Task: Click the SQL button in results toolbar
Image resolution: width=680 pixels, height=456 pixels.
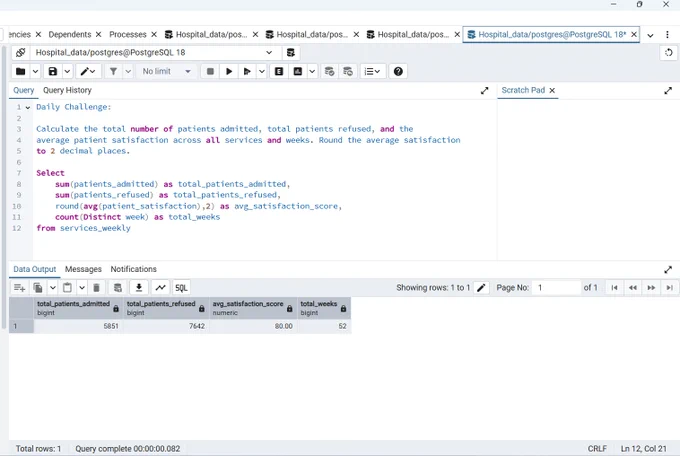Action: click(181, 288)
